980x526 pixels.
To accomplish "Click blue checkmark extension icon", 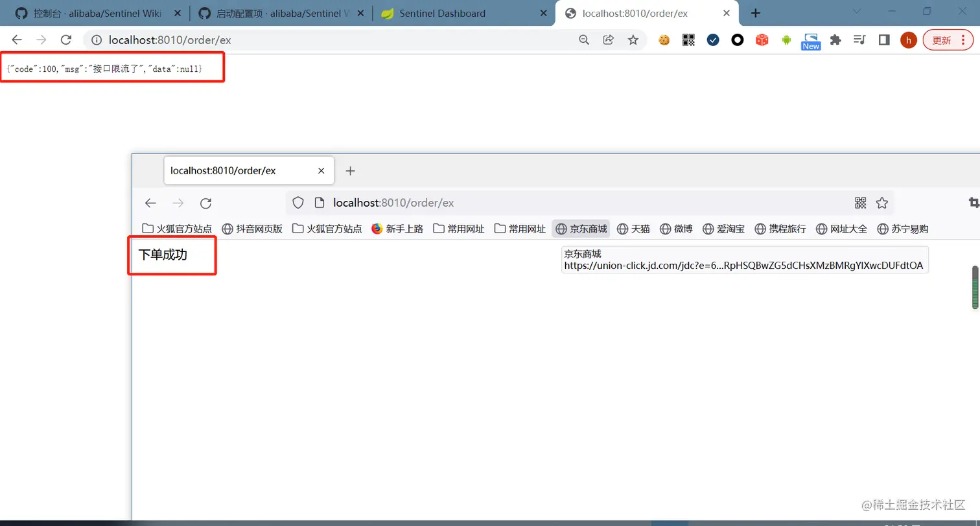I will click(x=713, y=40).
